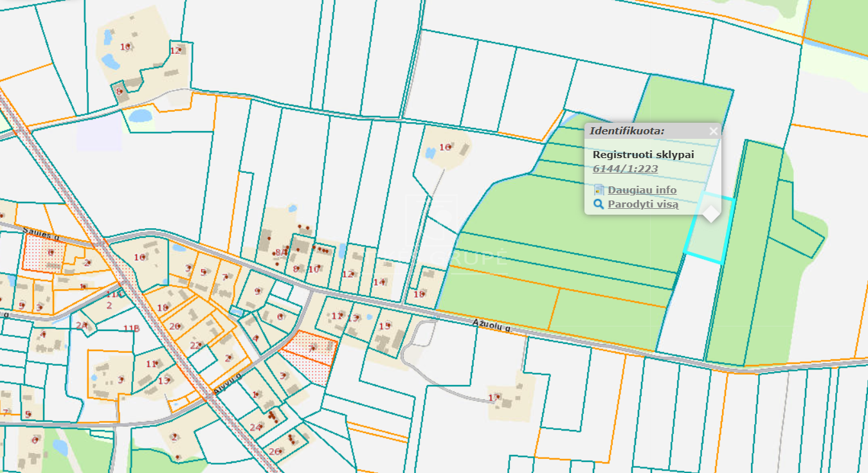Select address point number 24
The image size is (868, 473).
pyautogui.click(x=256, y=427)
